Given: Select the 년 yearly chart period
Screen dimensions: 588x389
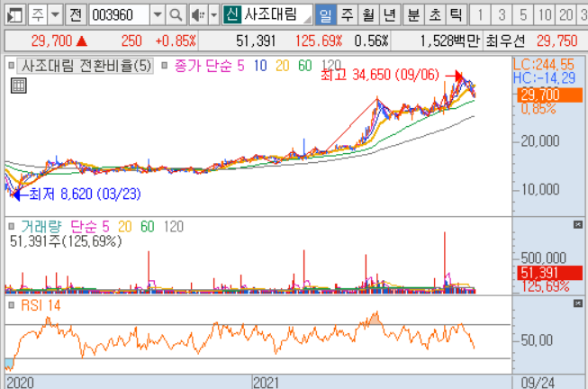Looking at the screenshot, I should [x=390, y=15].
